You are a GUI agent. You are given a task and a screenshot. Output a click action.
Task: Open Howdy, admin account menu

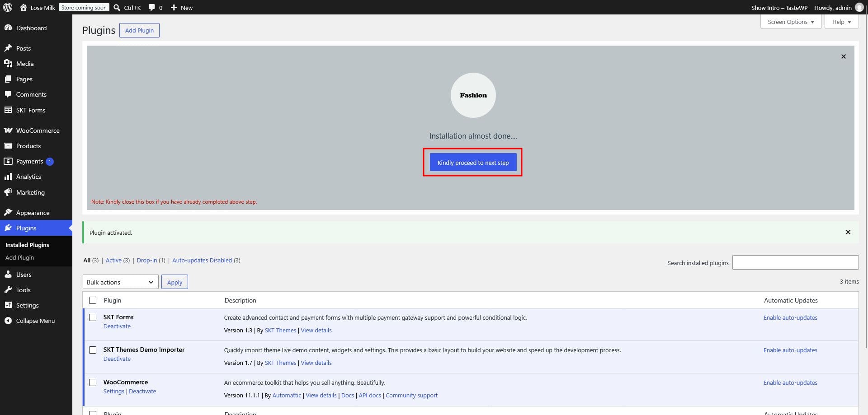click(x=839, y=7)
